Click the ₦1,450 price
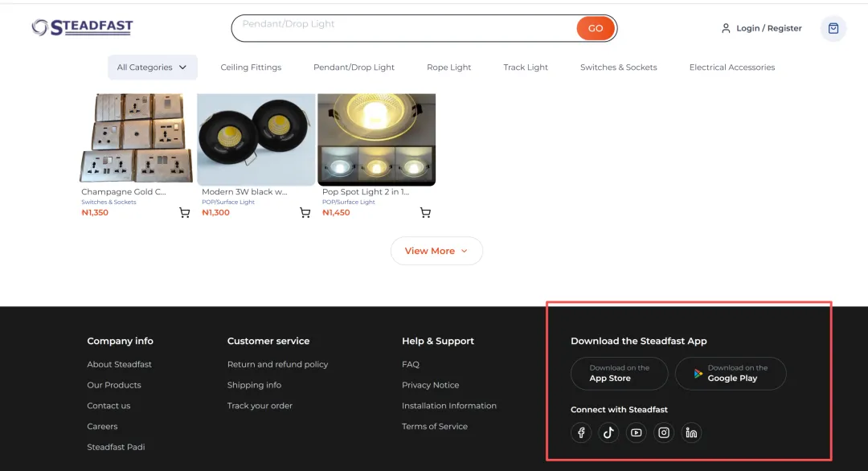The height and width of the screenshot is (471, 868). coord(336,212)
